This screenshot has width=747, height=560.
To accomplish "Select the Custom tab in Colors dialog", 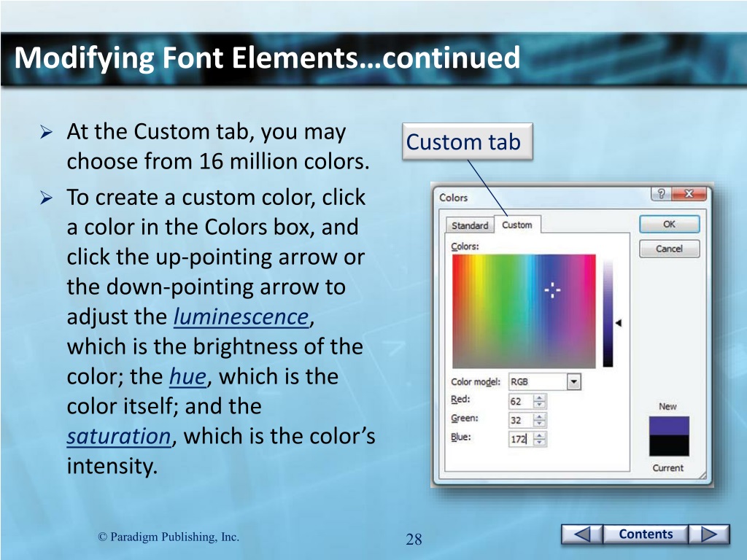I will (517, 225).
